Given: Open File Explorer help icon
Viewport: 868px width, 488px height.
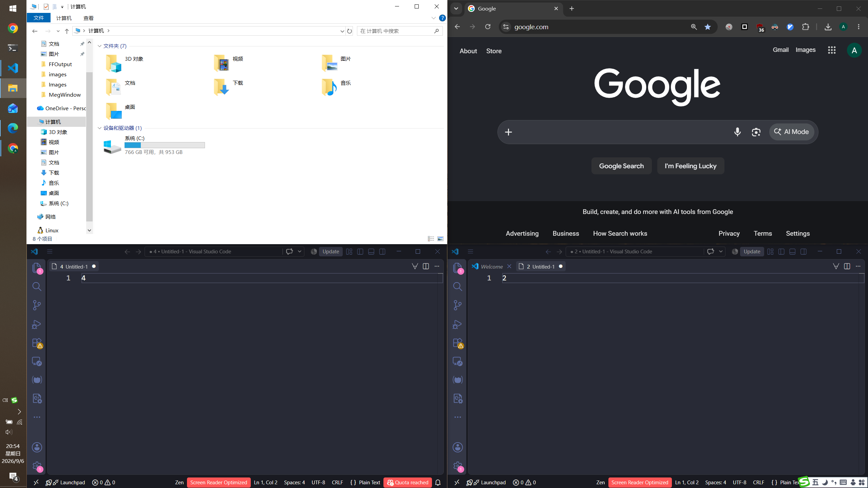Looking at the screenshot, I should point(442,18).
